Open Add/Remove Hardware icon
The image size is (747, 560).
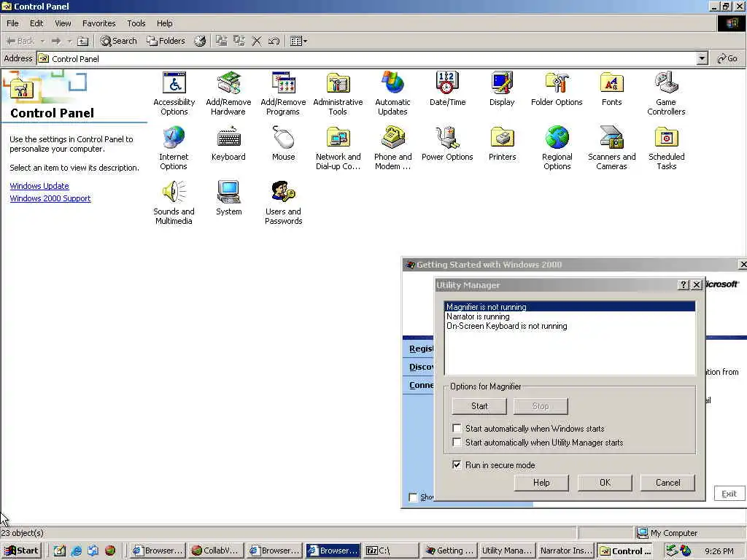(x=228, y=93)
